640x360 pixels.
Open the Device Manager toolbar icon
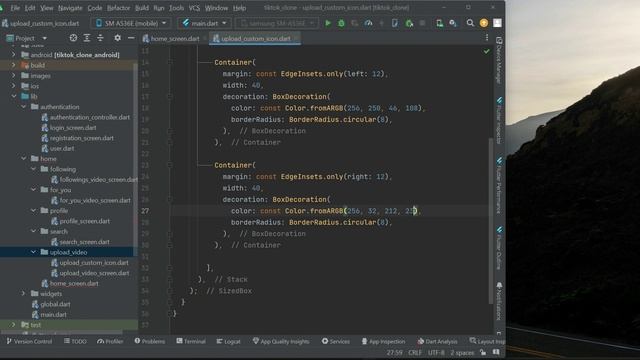(x=439, y=23)
